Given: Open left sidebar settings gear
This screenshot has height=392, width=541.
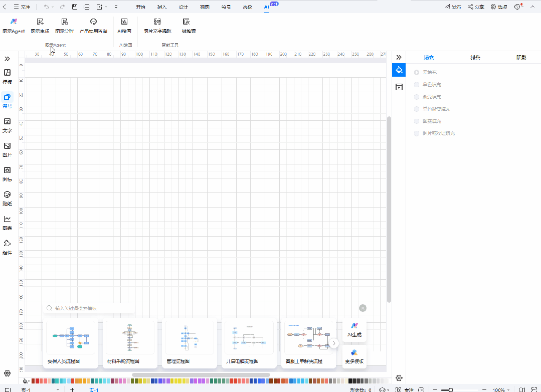Looking at the screenshot, I should pos(7,373).
